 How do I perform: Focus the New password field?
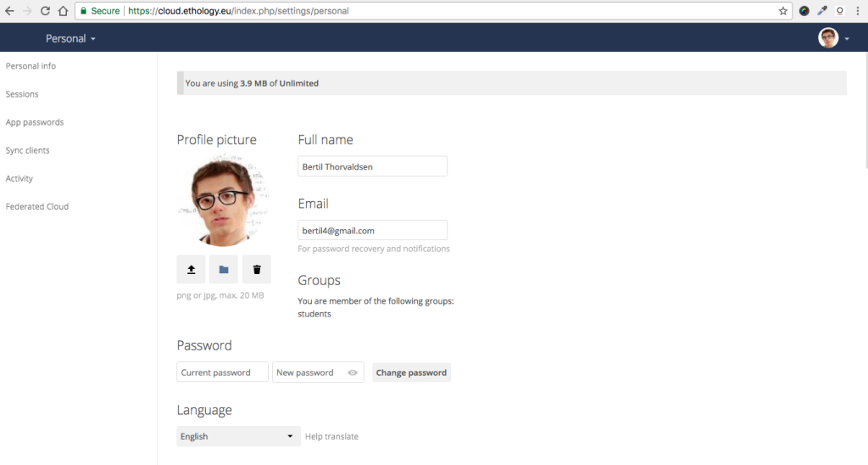click(x=319, y=373)
